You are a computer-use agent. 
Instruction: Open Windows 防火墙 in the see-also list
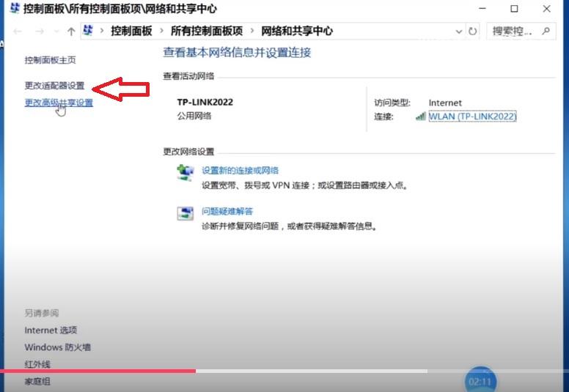58,347
